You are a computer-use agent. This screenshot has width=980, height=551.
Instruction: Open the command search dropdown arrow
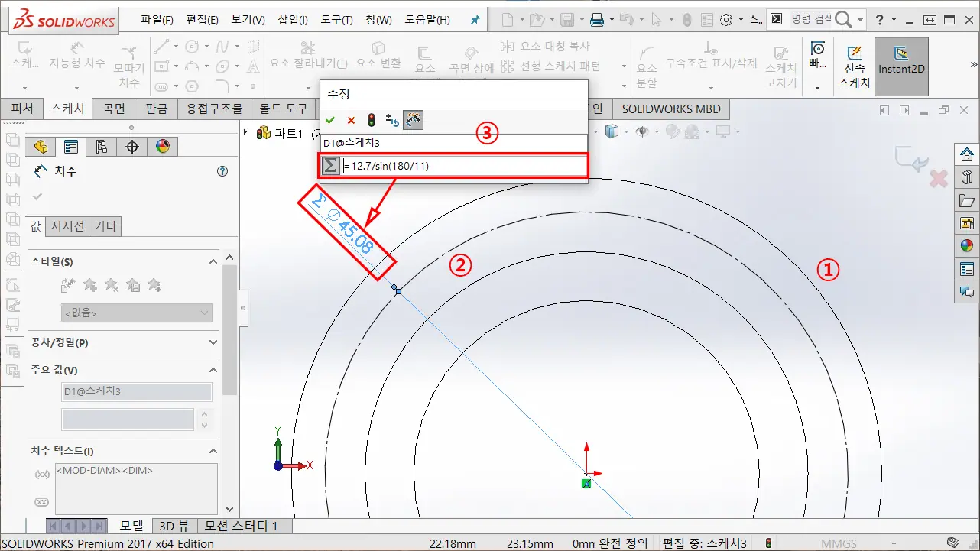tap(861, 21)
